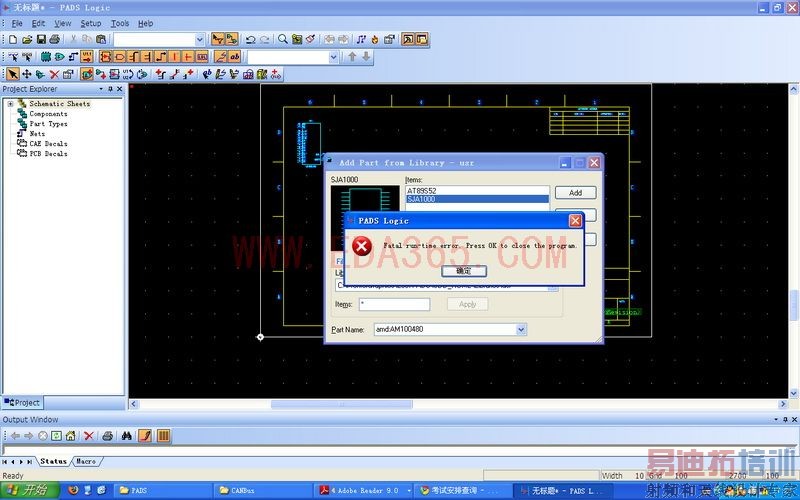Click red X delete icon in Output Window
The width and height of the screenshot is (800, 500).
coord(89,436)
